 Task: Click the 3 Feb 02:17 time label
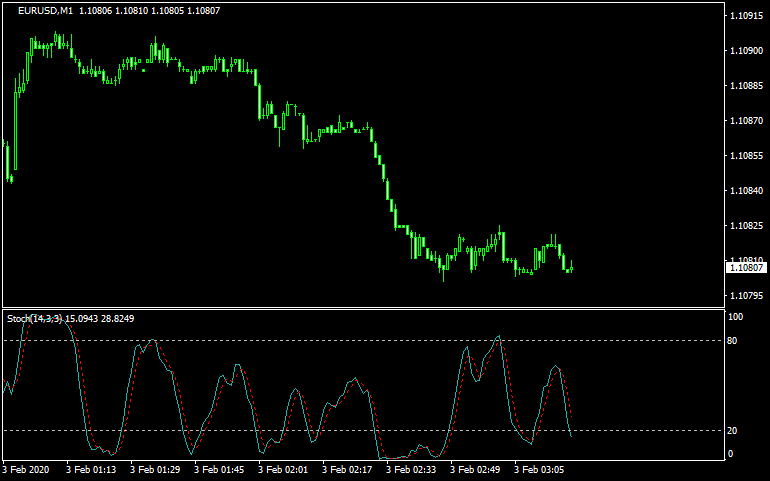347,470
